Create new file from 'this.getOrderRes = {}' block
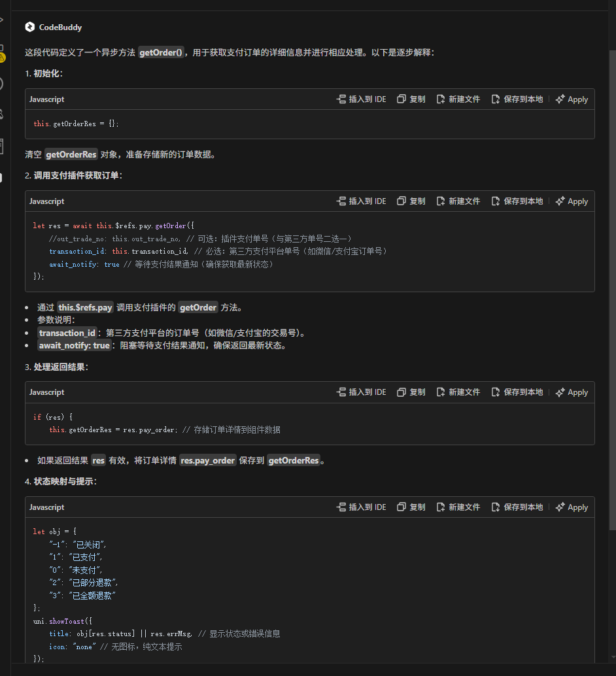616x676 pixels. point(458,99)
